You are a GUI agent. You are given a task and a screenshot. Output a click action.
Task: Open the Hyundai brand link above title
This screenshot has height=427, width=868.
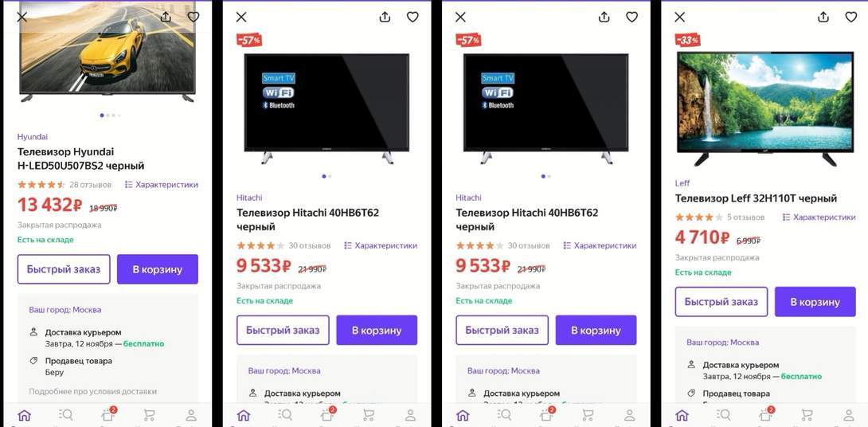click(33, 137)
